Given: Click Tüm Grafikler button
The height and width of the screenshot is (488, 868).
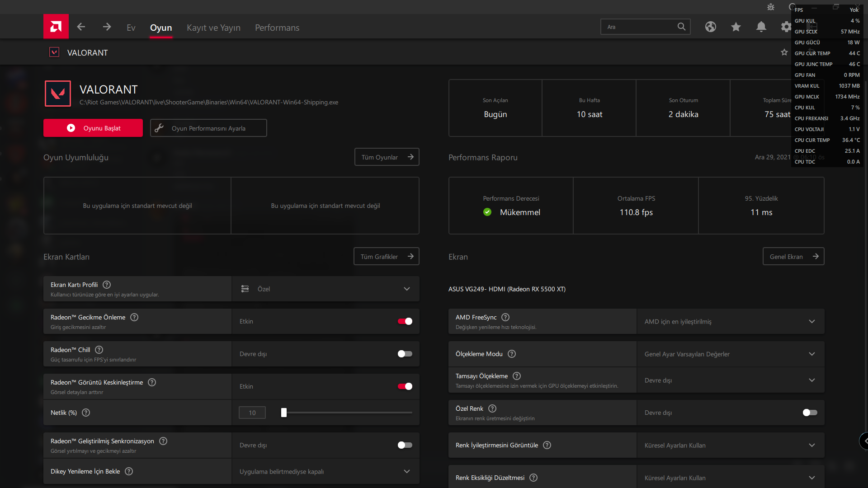Looking at the screenshot, I should click(386, 256).
